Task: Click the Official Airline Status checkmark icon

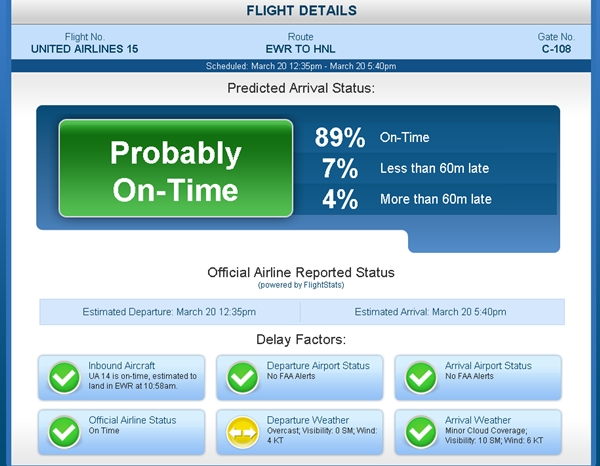Action: tap(65, 432)
